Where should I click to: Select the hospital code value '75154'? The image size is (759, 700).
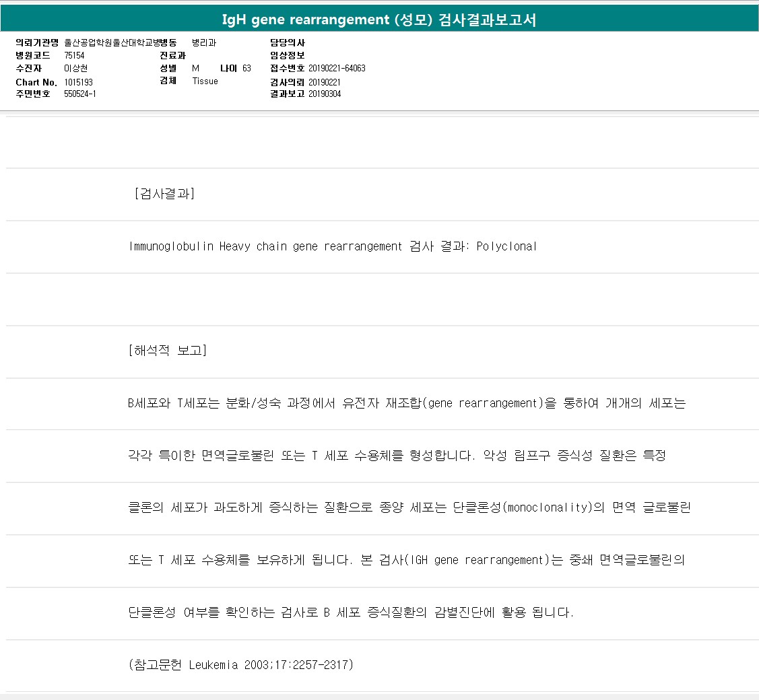point(74,56)
